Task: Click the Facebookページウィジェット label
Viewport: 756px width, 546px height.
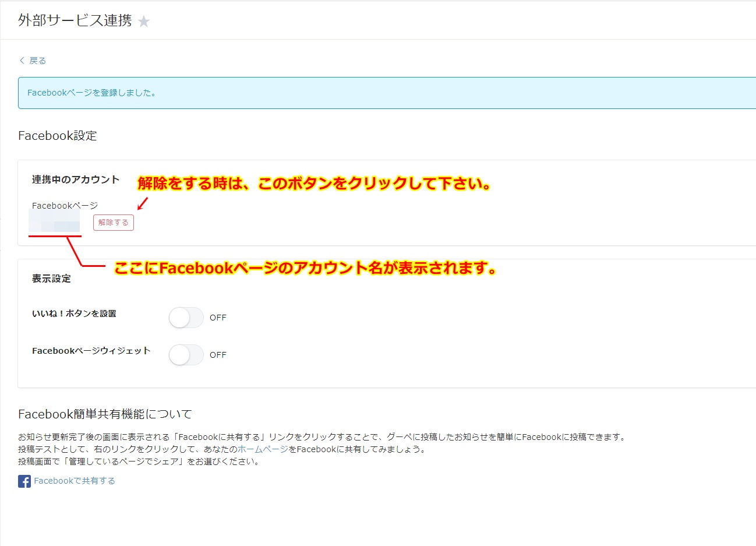Action: (91, 351)
